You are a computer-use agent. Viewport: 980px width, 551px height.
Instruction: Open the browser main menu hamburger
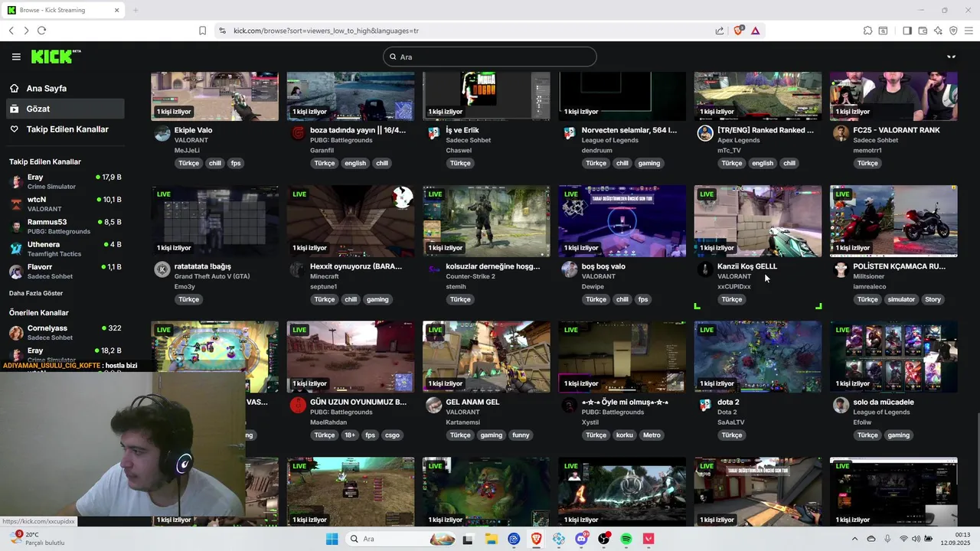(969, 31)
